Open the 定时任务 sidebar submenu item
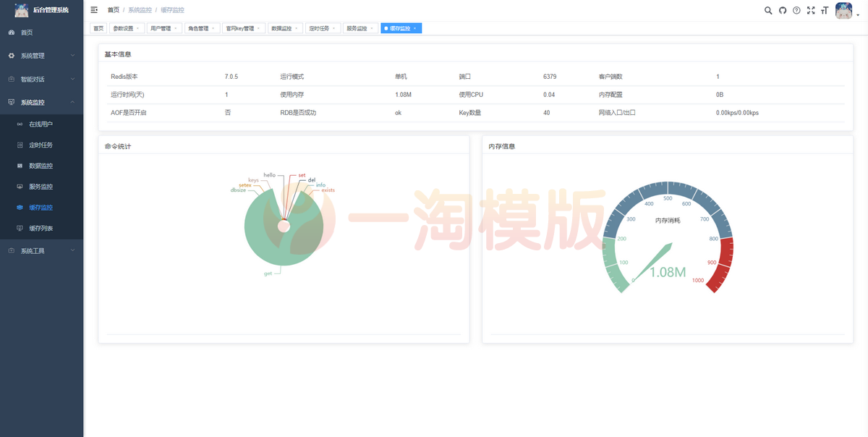 tap(41, 145)
